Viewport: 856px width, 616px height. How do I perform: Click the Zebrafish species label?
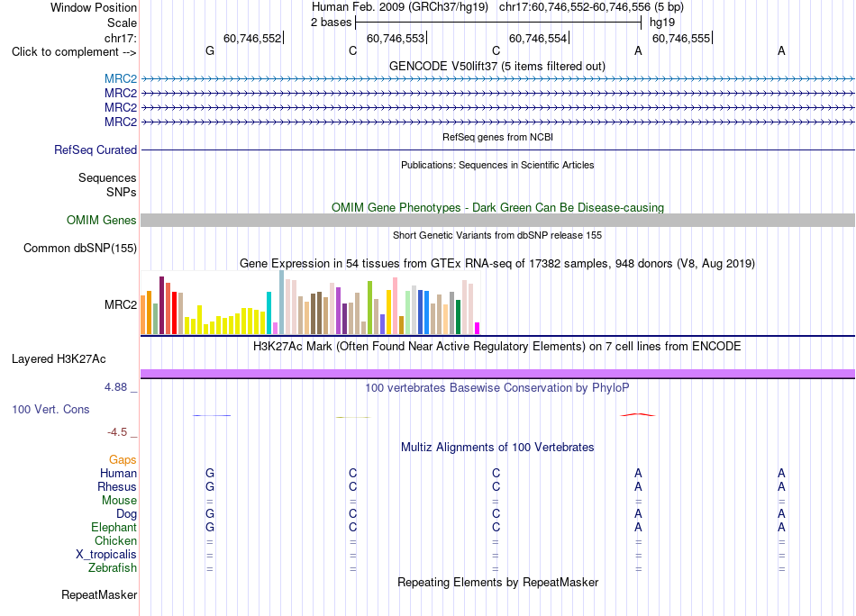point(113,568)
